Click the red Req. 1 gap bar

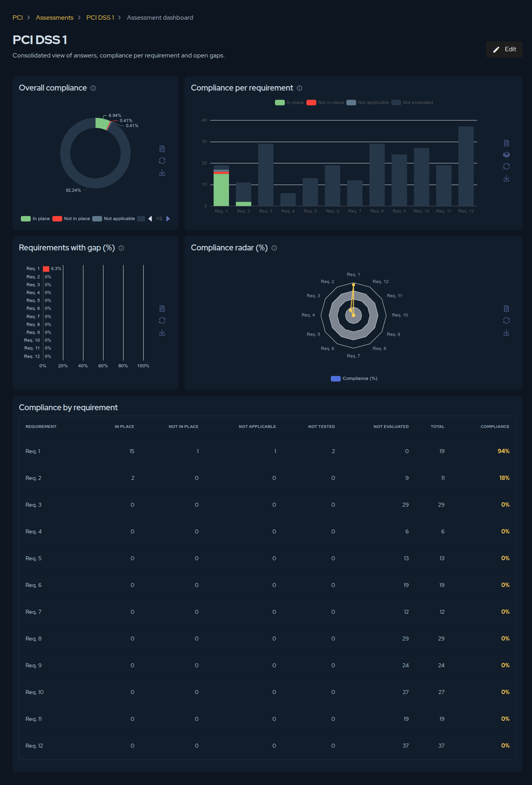point(46,269)
